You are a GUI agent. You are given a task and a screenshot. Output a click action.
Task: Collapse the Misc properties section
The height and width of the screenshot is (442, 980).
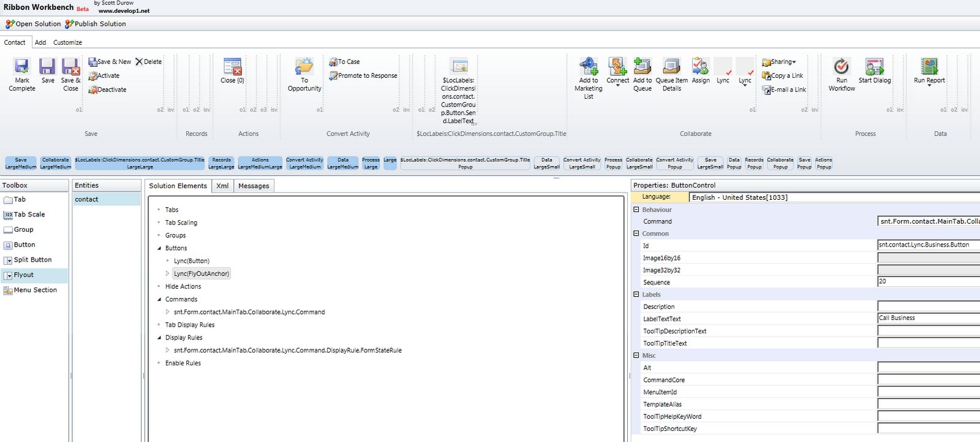636,356
